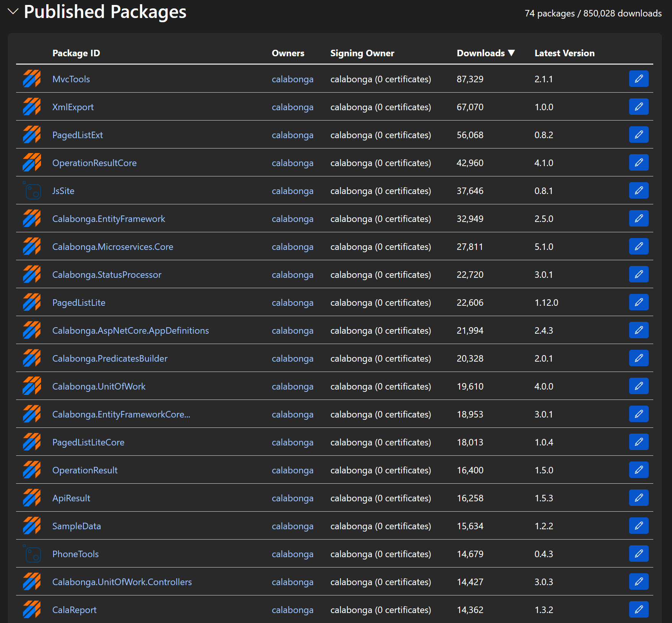The height and width of the screenshot is (623, 672).
Task: Edit the JsSite package
Action: [x=639, y=191]
